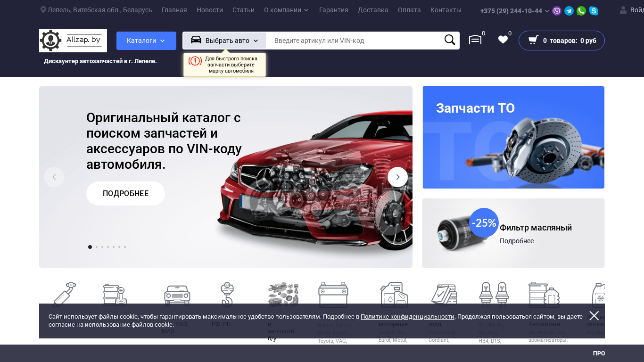Screen dimensions: 644x362
Task: Expand the Каталоги dropdown
Action: click(x=146, y=41)
